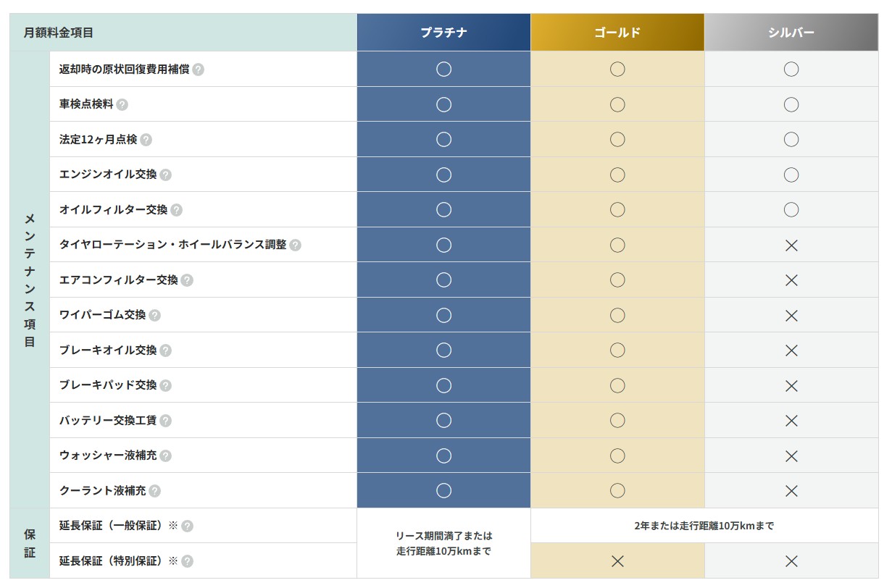Open the 車検点検料 help tooltip icon

pyautogui.click(x=122, y=104)
